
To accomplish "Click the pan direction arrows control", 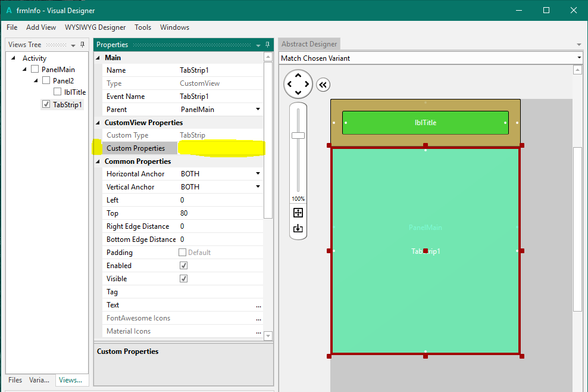I will pos(298,84).
